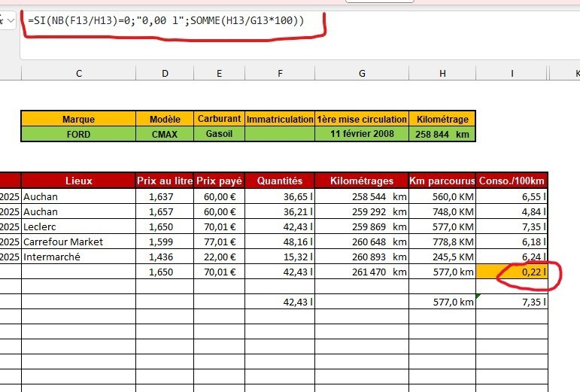
Task: Click the 11 février 2008 date cell
Action: [x=362, y=134]
